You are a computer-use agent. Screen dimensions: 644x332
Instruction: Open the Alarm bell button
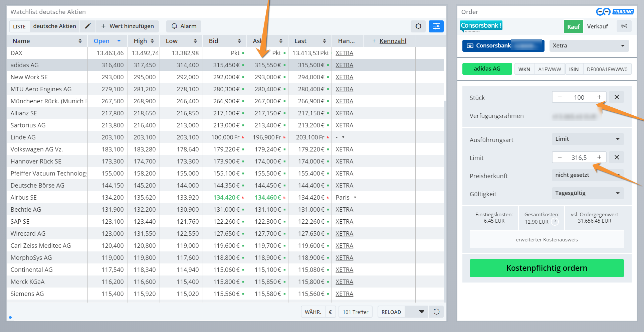184,26
